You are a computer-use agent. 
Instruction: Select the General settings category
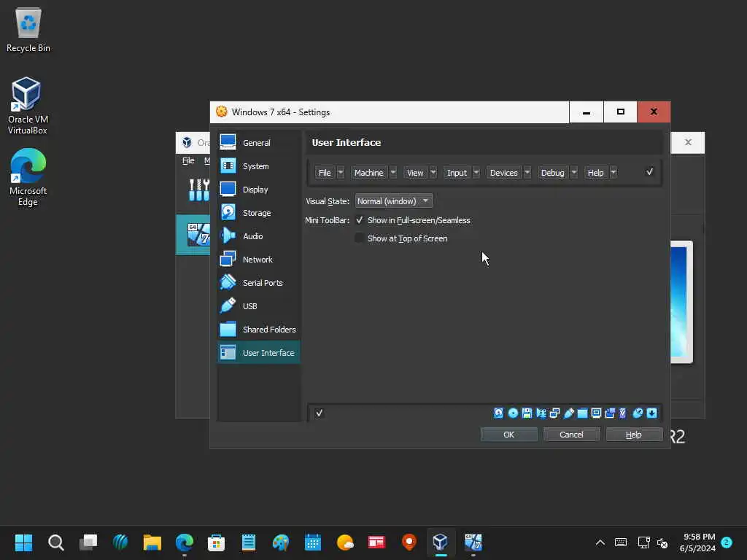pyautogui.click(x=259, y=142)
